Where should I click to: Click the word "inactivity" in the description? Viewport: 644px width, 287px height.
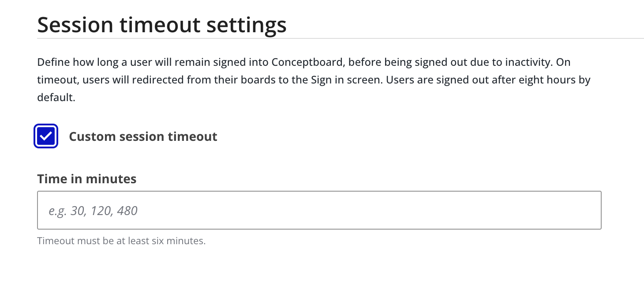click(528, 62)
